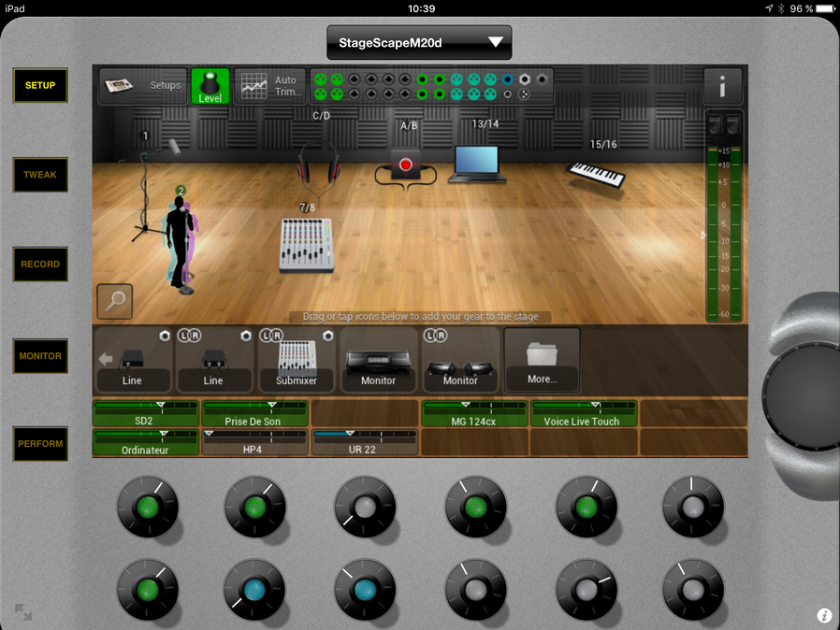Screen dimensions: 840x630
Task: Tap the submixer icon labeled 7/8 on stage
Action: point(306,245)
